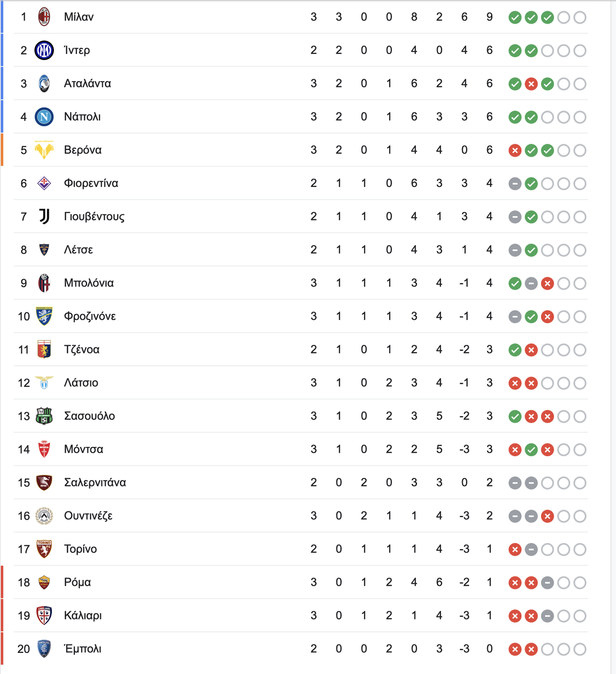This screenshot has height=674, width=616.
Task: Click the Juventus club logo
Action: point(44,216)
